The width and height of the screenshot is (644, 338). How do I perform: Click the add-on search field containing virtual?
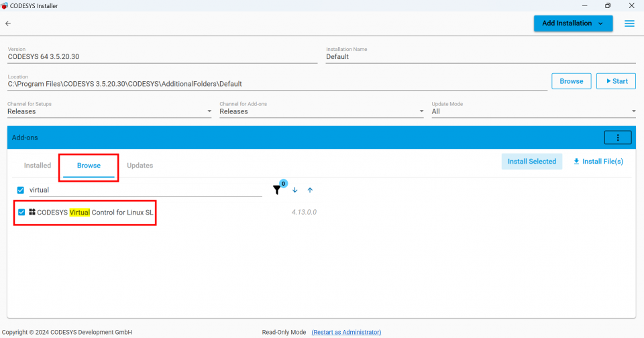pos(146,190)
